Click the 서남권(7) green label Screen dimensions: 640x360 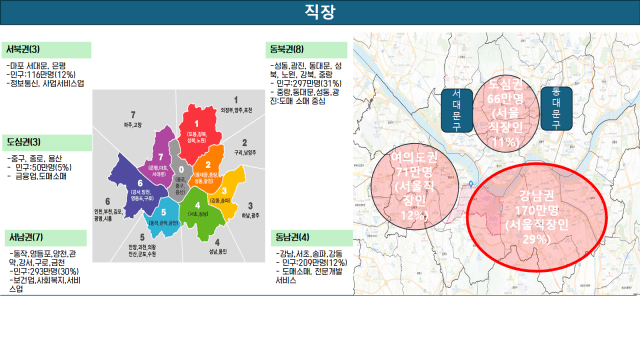click(46, 238)
